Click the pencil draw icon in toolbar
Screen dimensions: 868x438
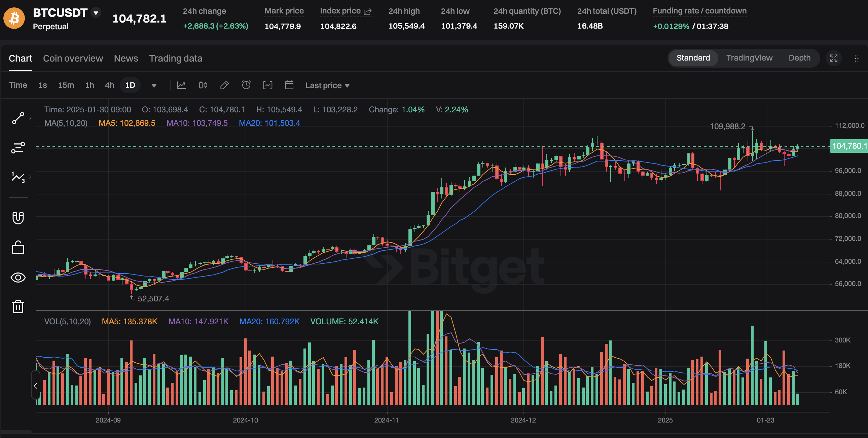pyautogui.click(x=224, y=85)
